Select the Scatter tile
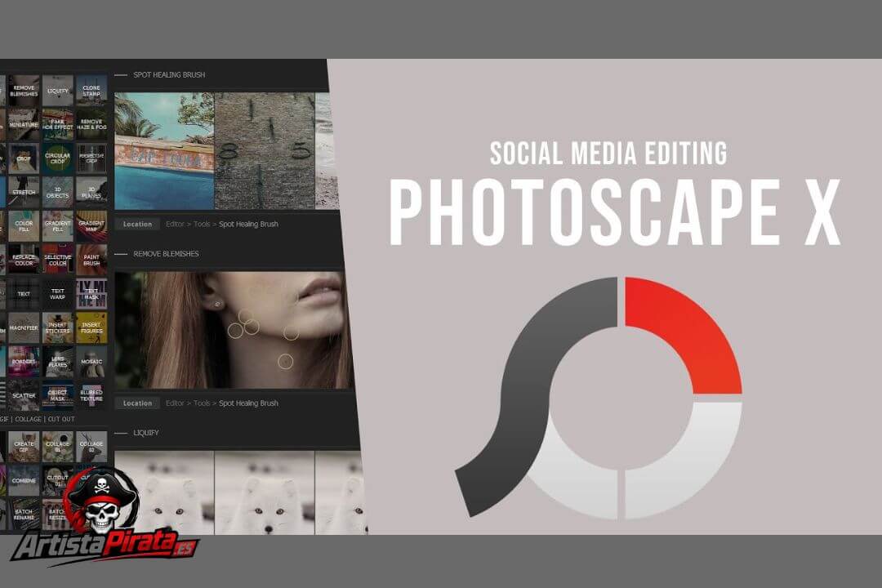 [x=24, y=395]
